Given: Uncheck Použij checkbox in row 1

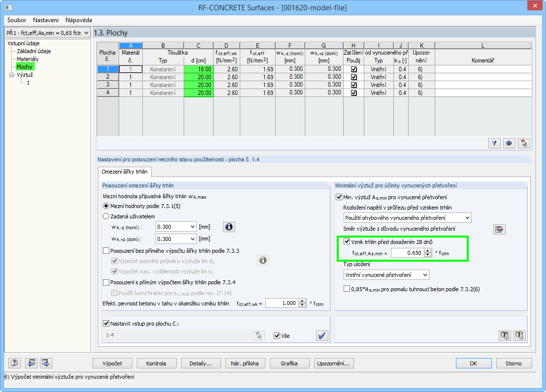Looking at the screenshot, I should click(x=354, y=69).
